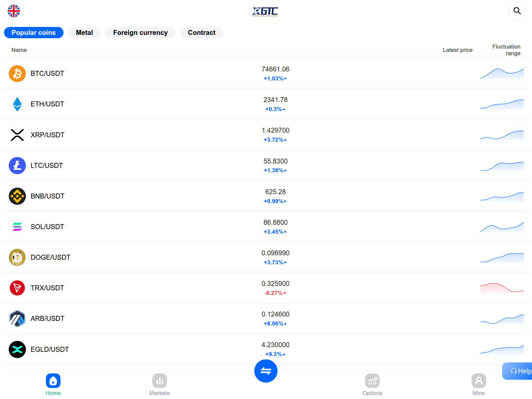Switch to the Metal tab

(x=84, y=33)
